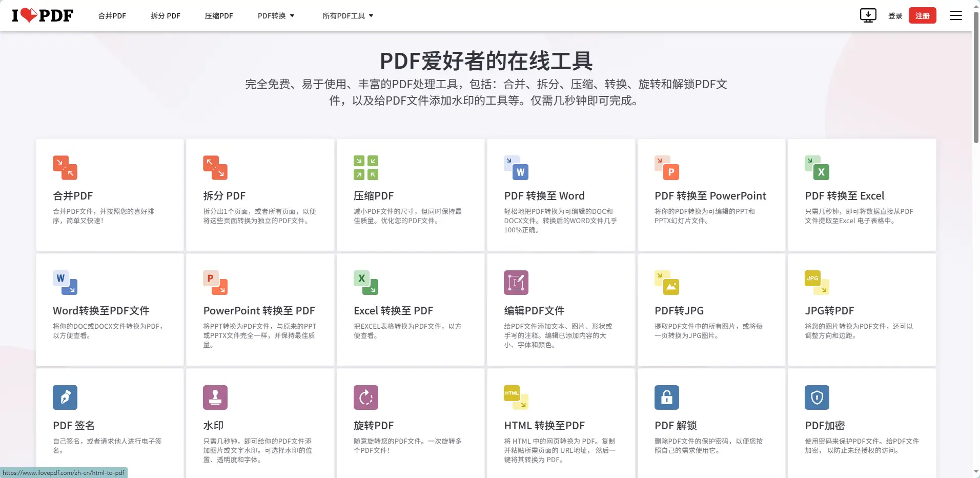Open the 合并PDF card title
Viewport: 980px width, 478px height.
[73, 196]
